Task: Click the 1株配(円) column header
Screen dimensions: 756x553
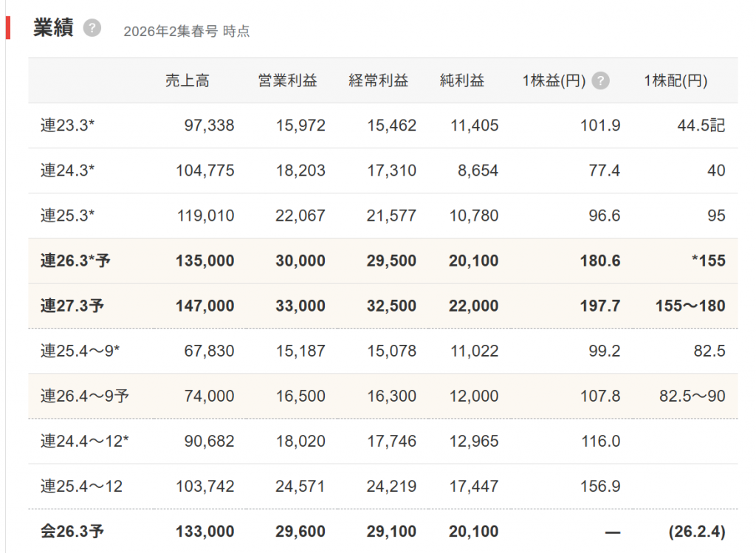Action: [x=675, y=81]
